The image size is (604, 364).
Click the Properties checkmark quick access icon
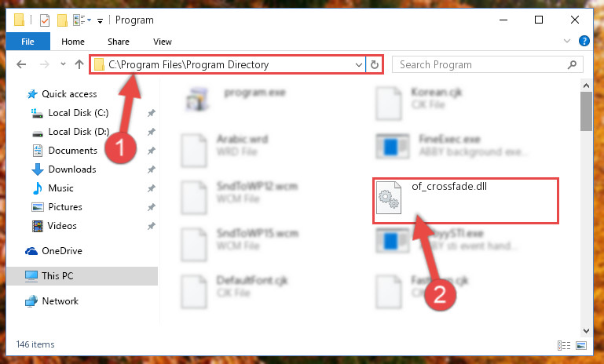coord(45,20)
